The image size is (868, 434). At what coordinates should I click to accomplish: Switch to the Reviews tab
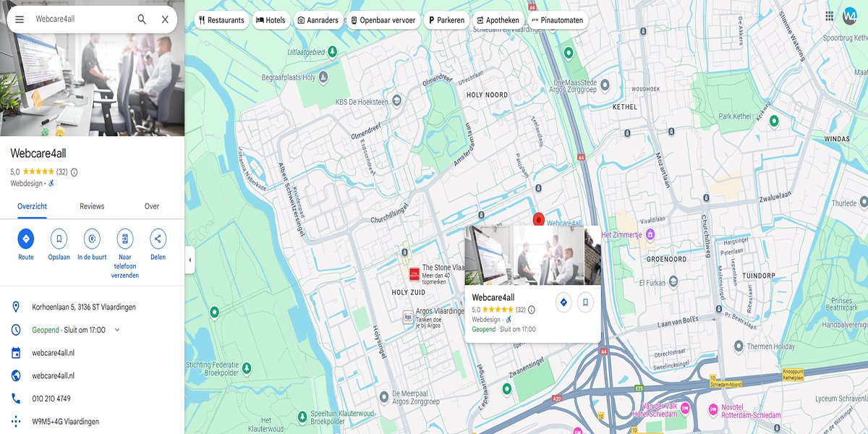[92, 206]
